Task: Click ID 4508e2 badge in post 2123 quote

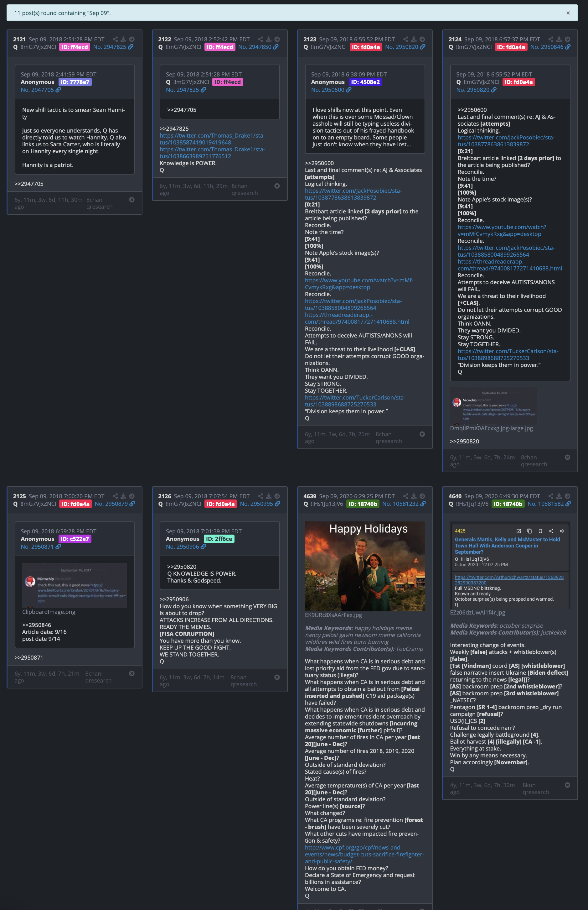Action: click(x=365, y=82)
